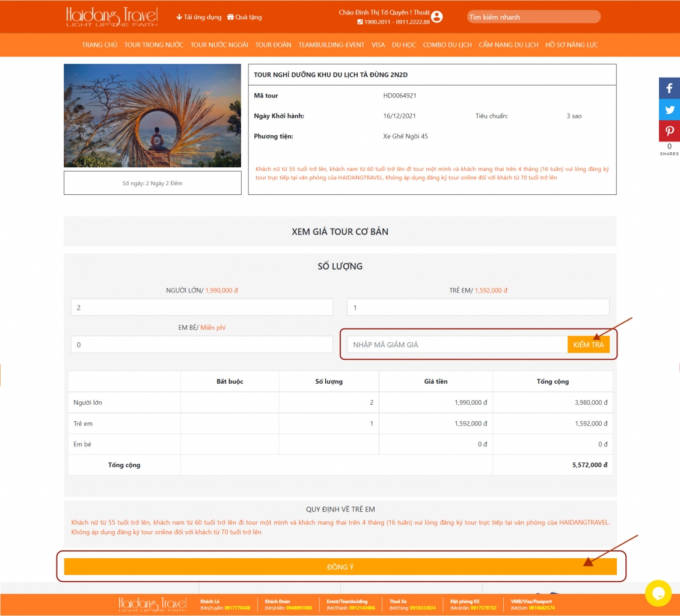Click footer Đặt phòng KS phone 0917579732

click(x=483, y=608)
